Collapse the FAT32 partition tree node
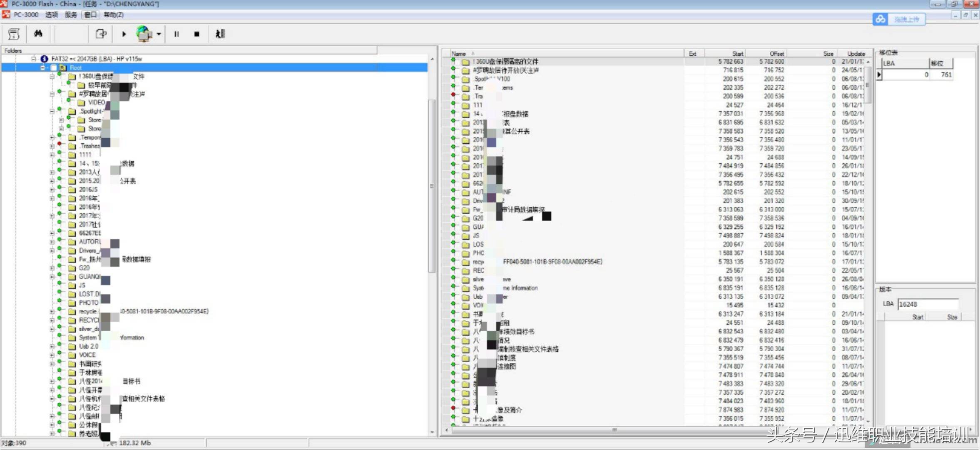980x450 pixels. [x=34, y=59]
